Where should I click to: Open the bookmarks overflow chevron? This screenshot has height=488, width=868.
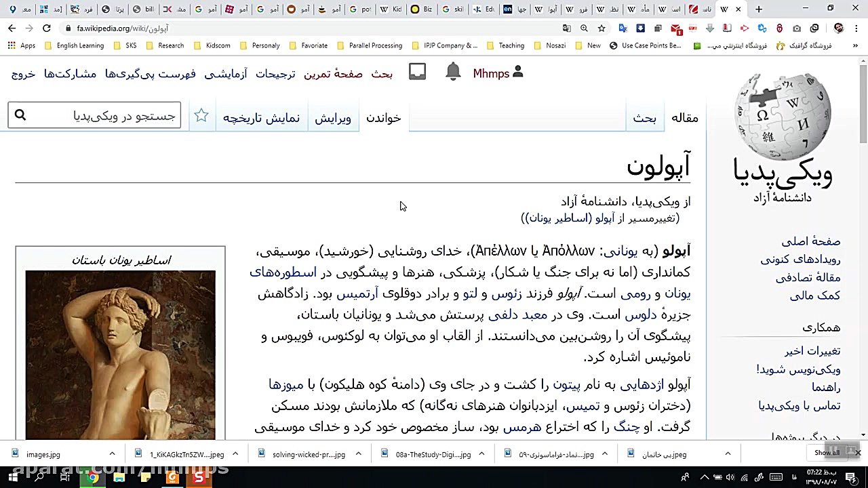(x=856, y=45)
